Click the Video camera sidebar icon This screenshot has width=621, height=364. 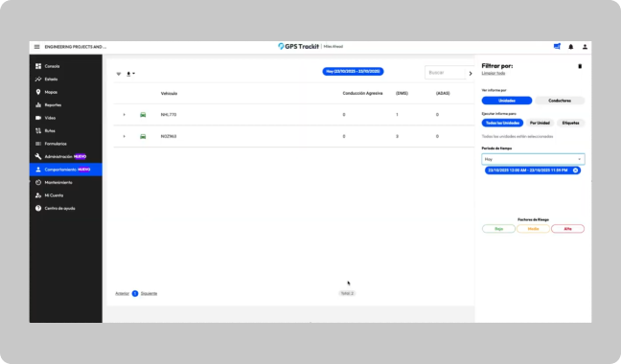[x=38, y=118]
